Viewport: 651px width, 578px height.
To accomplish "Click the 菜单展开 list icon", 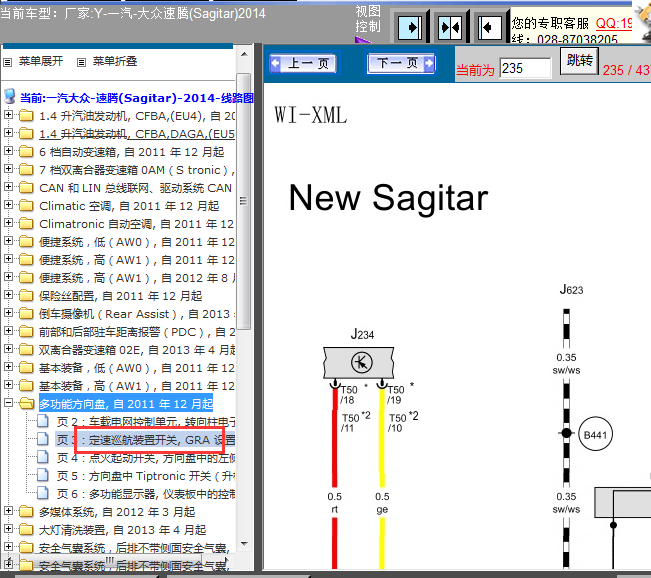I will tap(7, 63).
